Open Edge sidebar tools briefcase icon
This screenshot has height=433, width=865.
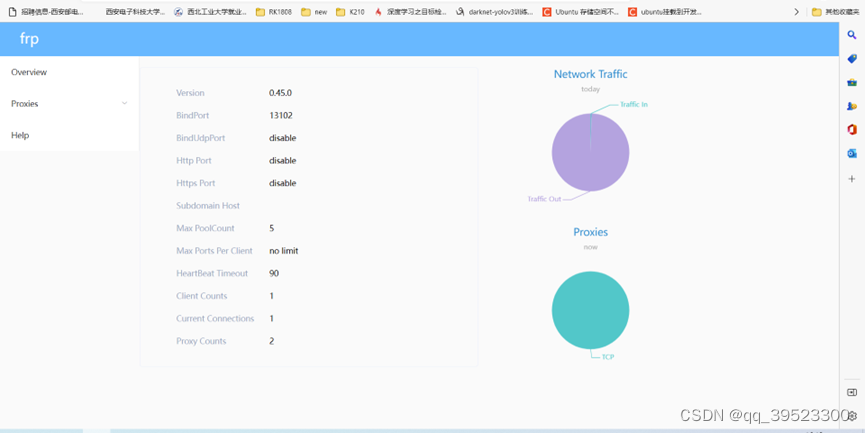852,82
